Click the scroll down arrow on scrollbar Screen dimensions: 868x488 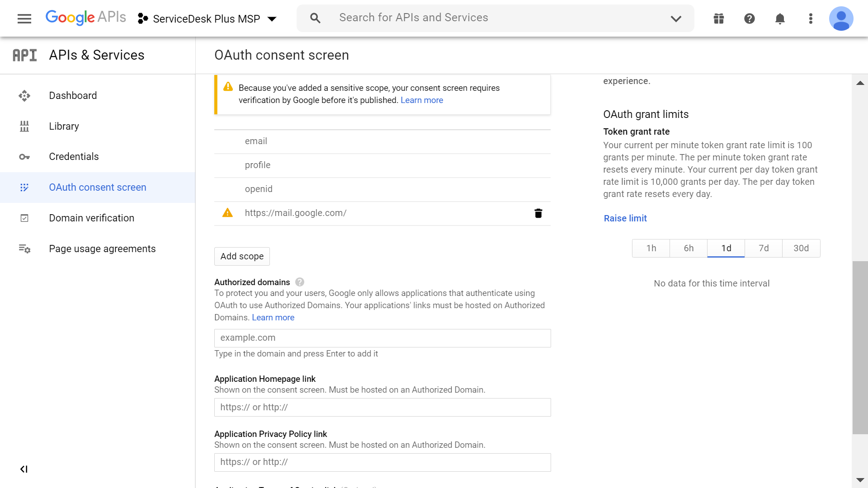[860, 480]
